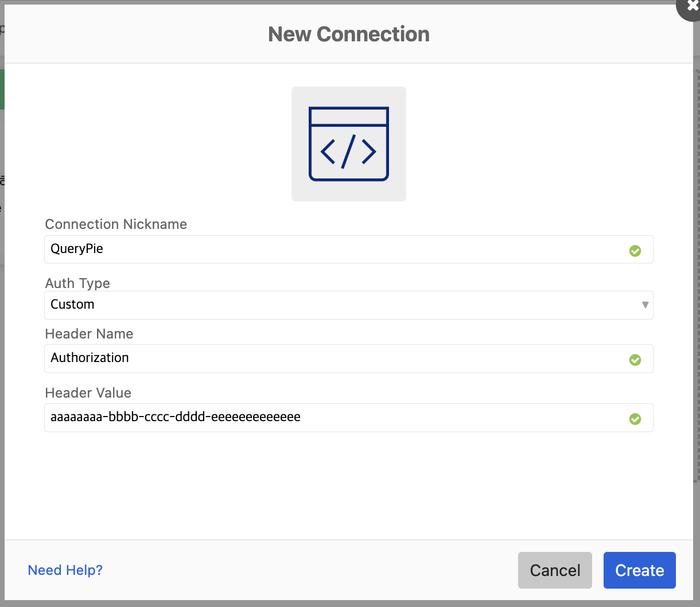Image resolution: width=700 pixels, height=607 pixels.
Task: Focus the Header Name input field
Action: pyautogui.click(x=333, y=359)
